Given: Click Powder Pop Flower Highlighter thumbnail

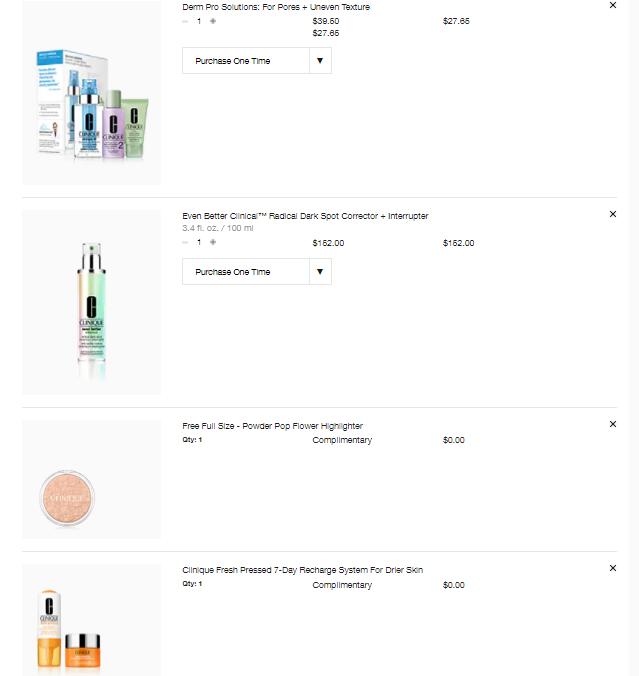Looking at the screenshot, I should click(x=91, y=479).
